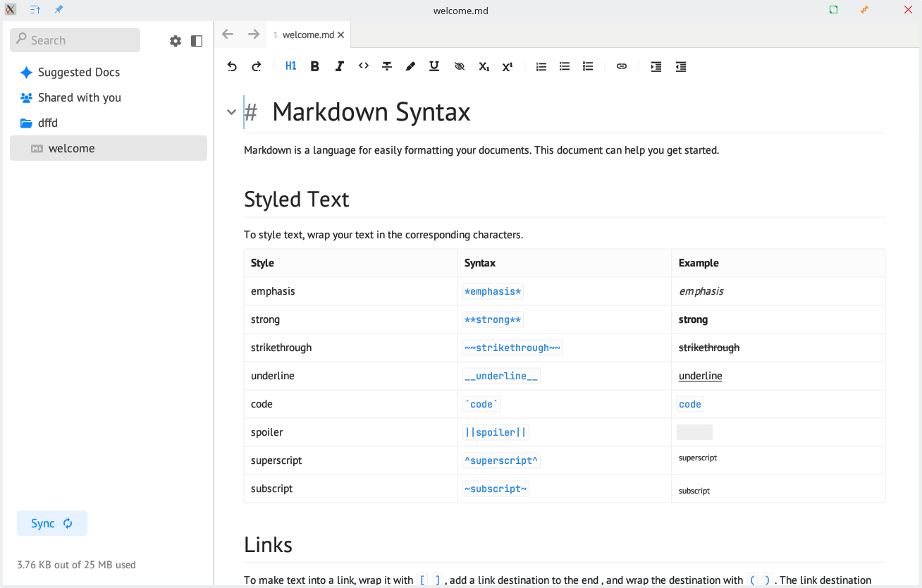Apply subscript formatting
The height and width of the screenshot is (588, 922).
484,66
